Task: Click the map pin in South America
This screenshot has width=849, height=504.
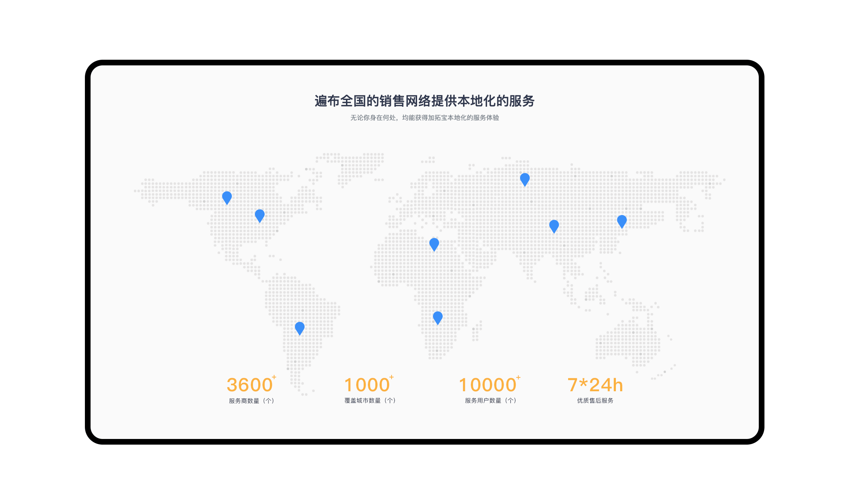Action: tap(300, 328)
